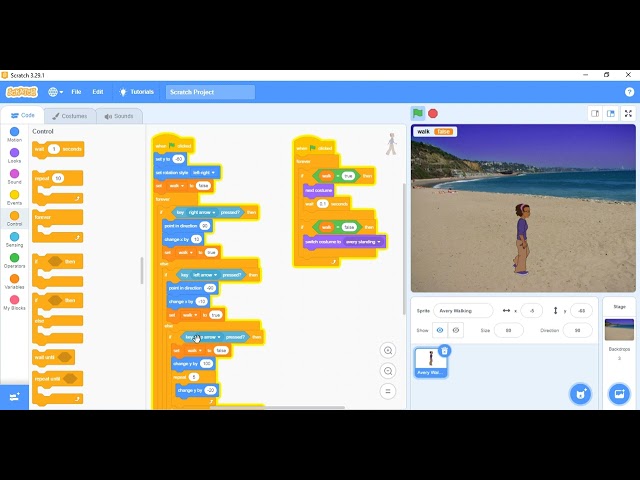Select the Variables block category
The height and width of the screenshot is (480, 640).
coord(14,282)
